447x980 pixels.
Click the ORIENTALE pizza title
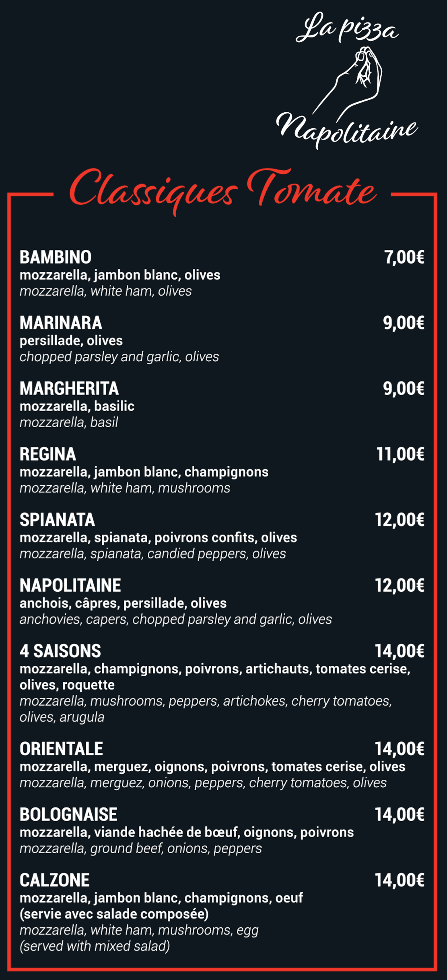click(61, 749)
